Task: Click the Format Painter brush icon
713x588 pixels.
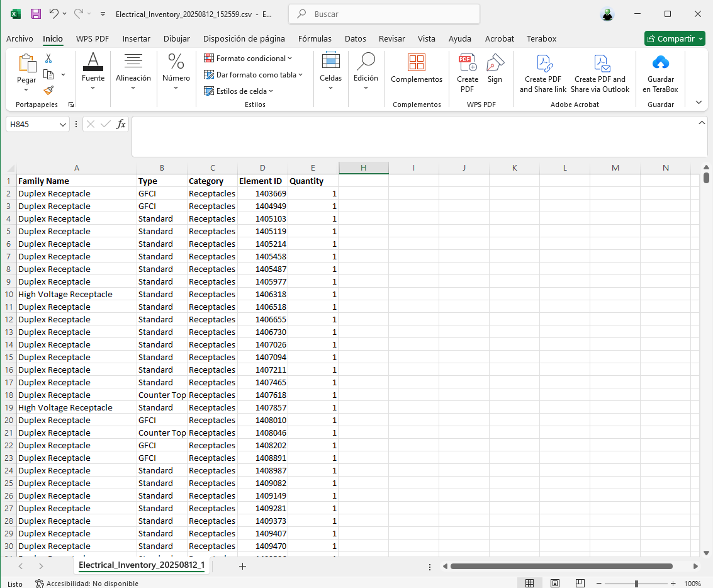Action: point(48,90)
